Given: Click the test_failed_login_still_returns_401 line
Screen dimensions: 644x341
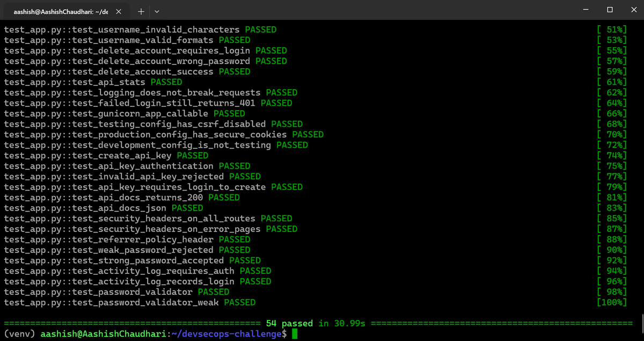Looking at the screenshot, I should click(148, 103).
